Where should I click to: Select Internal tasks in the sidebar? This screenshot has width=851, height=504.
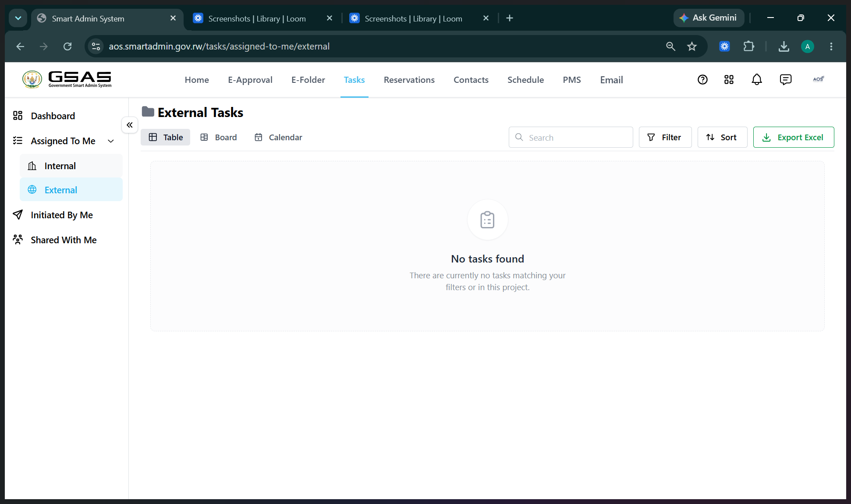71,166
